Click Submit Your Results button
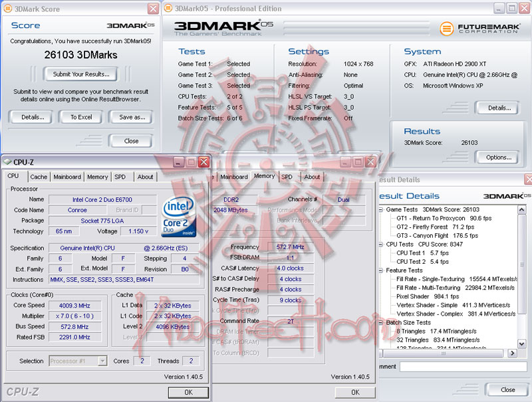 coord(80,74)
